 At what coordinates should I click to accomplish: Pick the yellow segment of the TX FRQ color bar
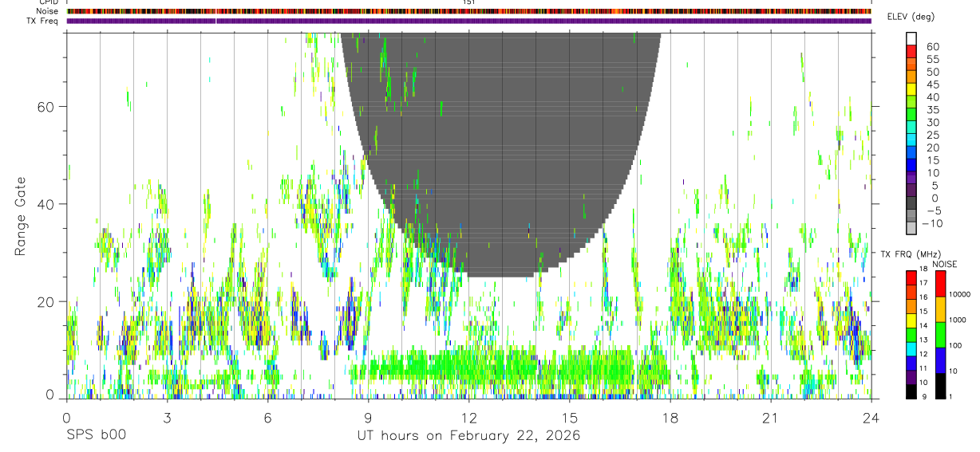click(x=911, y=320)
